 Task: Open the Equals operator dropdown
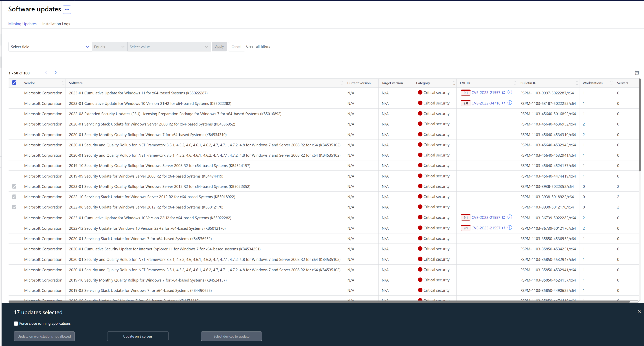109,47
